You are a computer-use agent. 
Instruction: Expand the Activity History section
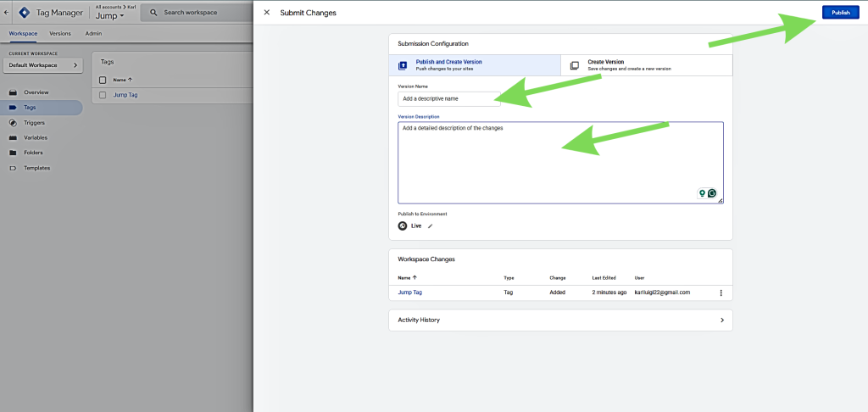point(721,320)
